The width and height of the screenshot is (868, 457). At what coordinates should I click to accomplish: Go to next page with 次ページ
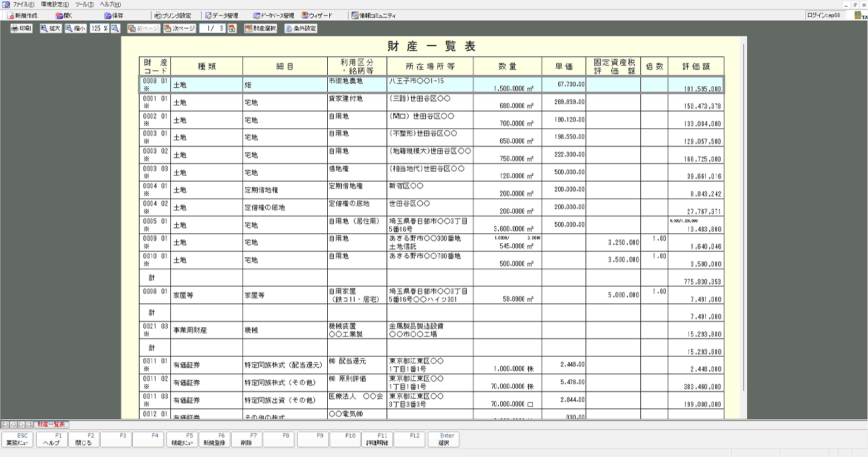click(x=180, y=29)
